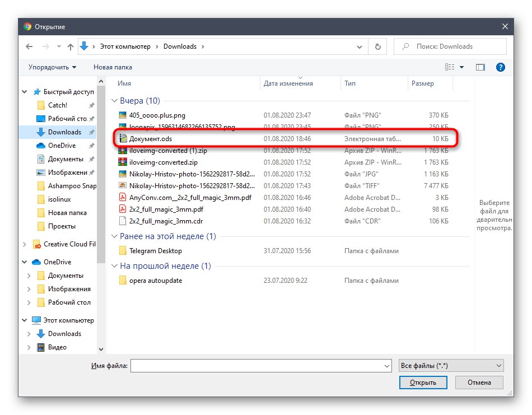
Task: Click the Отмена button
Action: 479,383
